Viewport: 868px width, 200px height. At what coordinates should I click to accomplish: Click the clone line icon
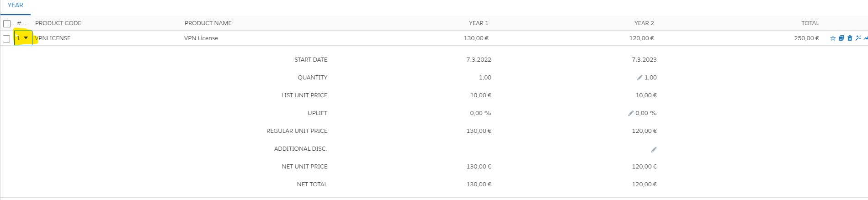[841, 38]
